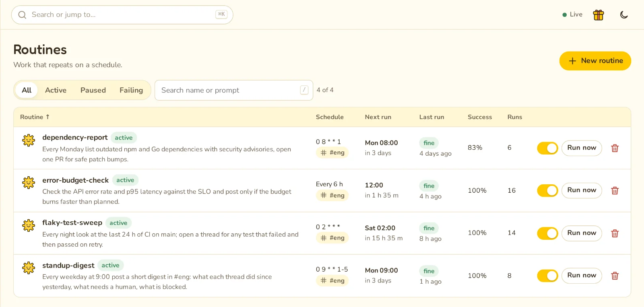
Task: Click the 'Sat 02:00' next run time
Action: click(x=380, y=228)
